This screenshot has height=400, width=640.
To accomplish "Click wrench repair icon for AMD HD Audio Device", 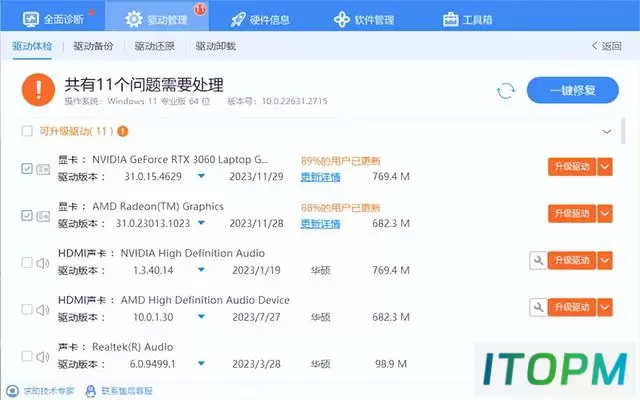I will tap(538, 307).
